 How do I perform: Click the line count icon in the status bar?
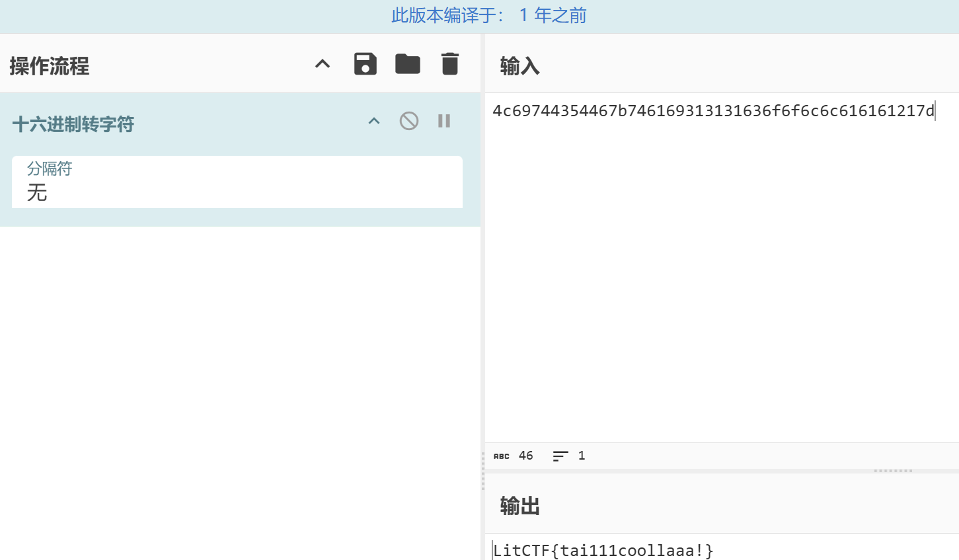(560, 456)
